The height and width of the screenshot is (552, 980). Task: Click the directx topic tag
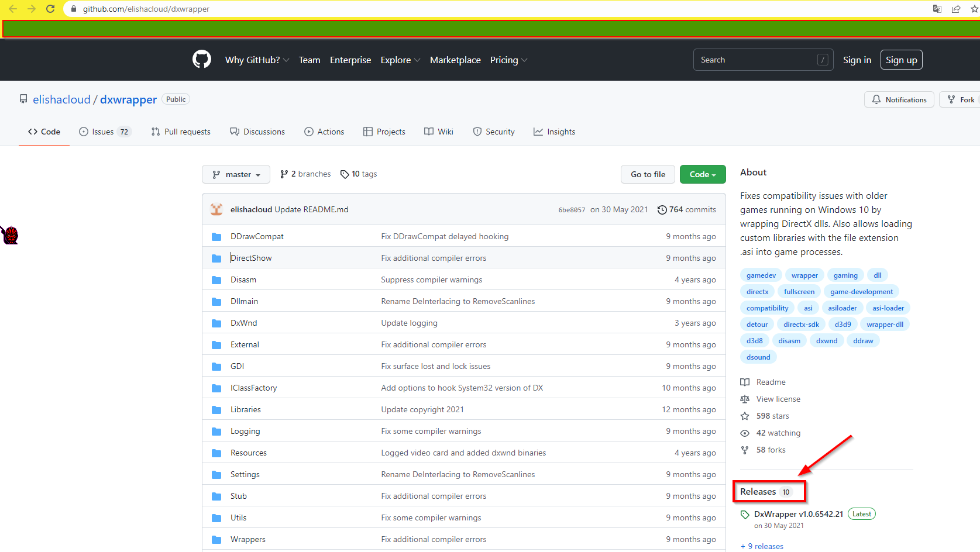(757, 292)
